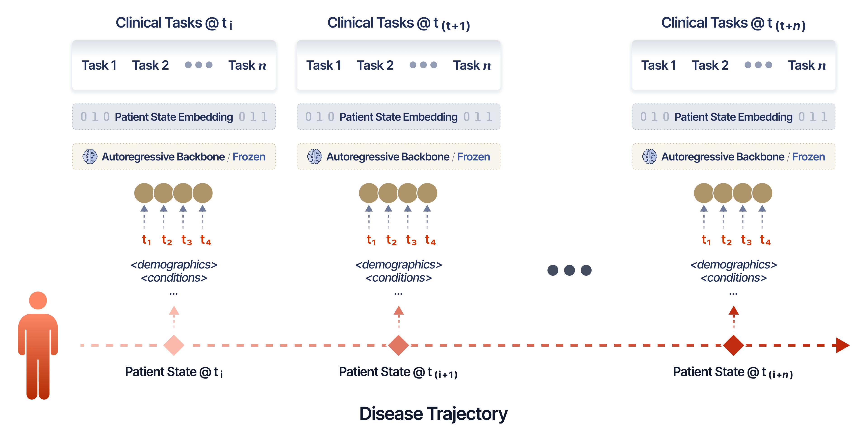Click the orange patient figure icon

tap(38, 345)
